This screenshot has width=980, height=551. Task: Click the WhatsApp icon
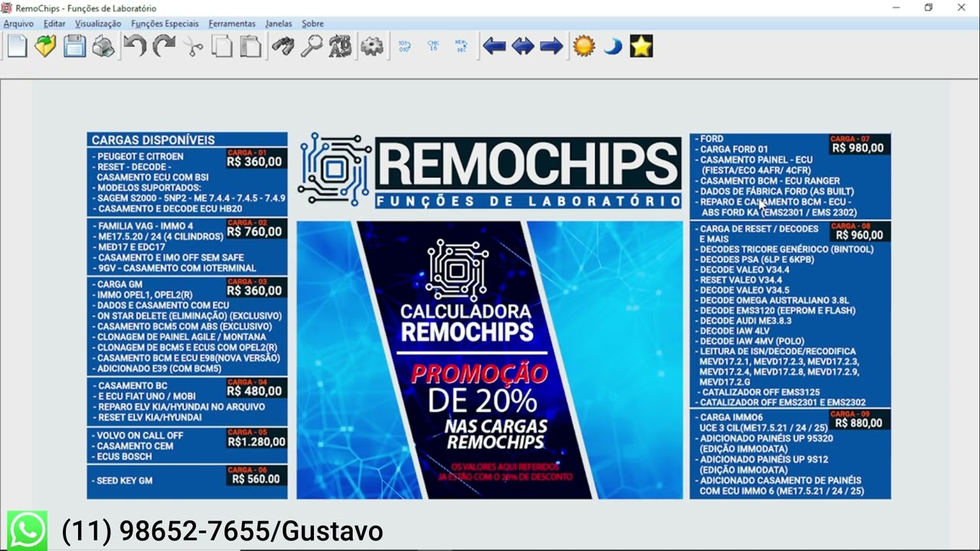click(28, 530)
